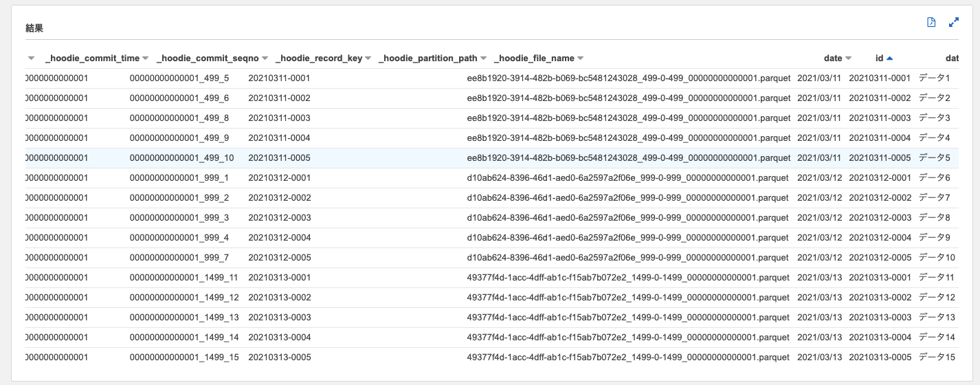Click the _hoodie_commit_seqno column header
Viewport: 980px width, 385px height.
pos(208,58)
